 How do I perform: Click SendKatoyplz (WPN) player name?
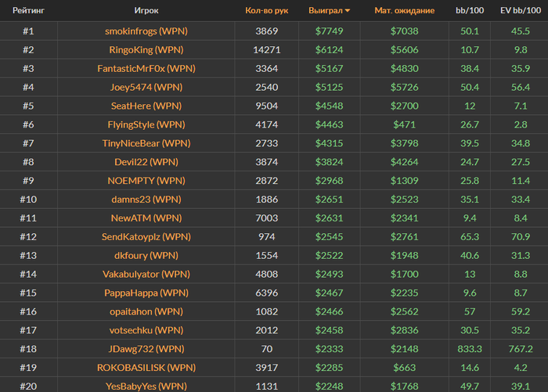point(146,237)
